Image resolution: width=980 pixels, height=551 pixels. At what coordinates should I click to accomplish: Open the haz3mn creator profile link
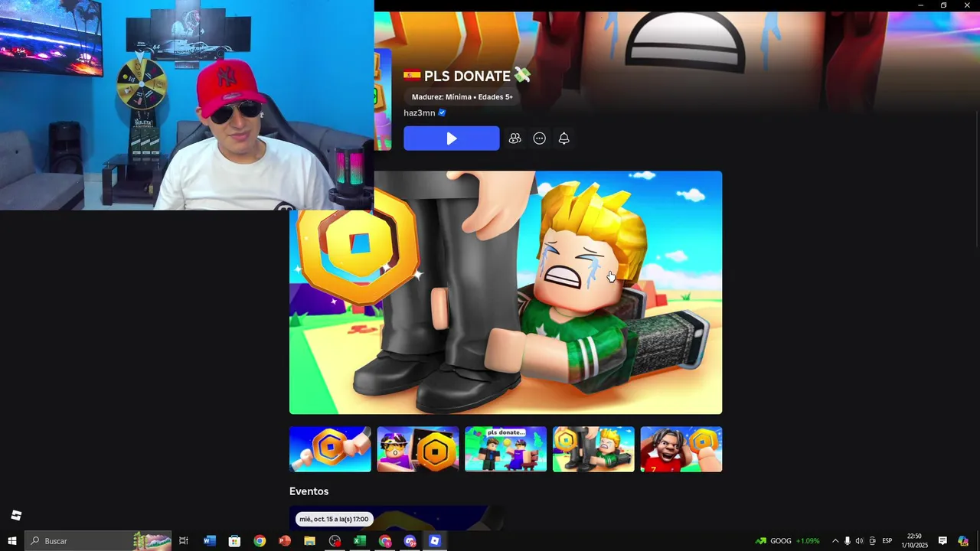420,113
